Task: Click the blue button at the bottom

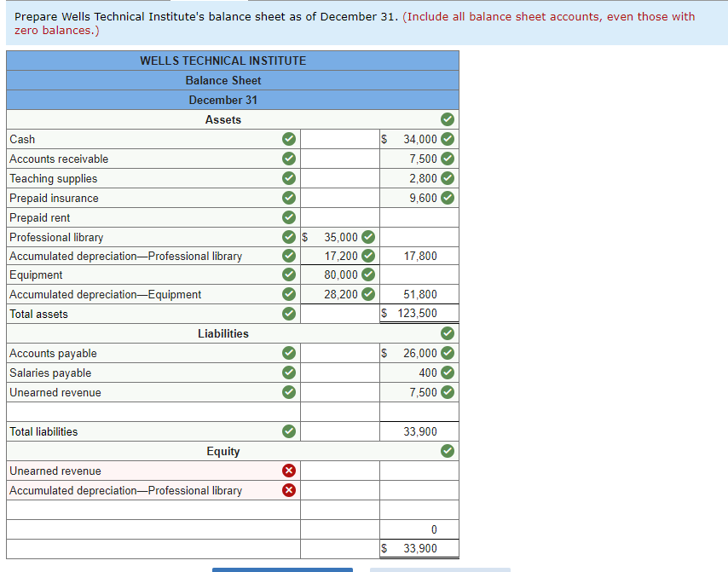Action: [x=282, y=569]
